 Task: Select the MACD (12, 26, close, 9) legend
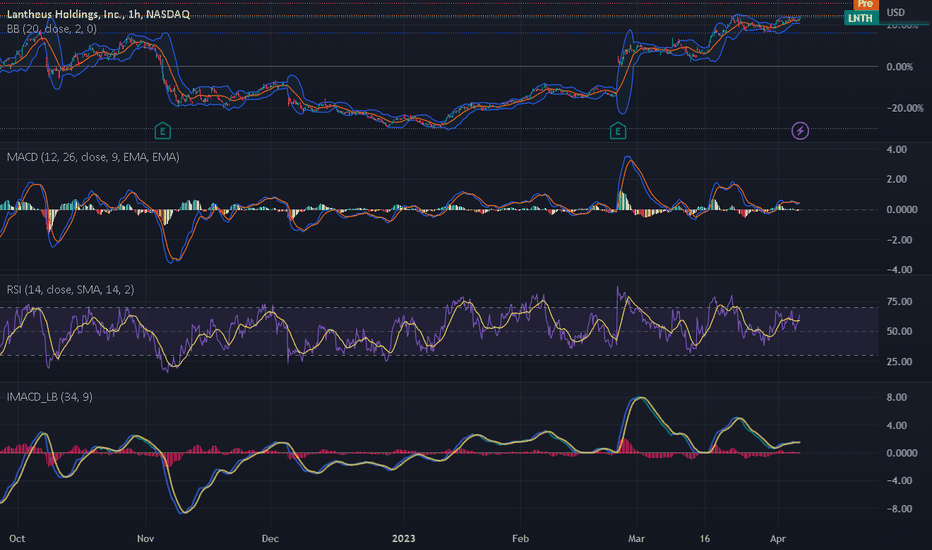(x=93, y=157)
